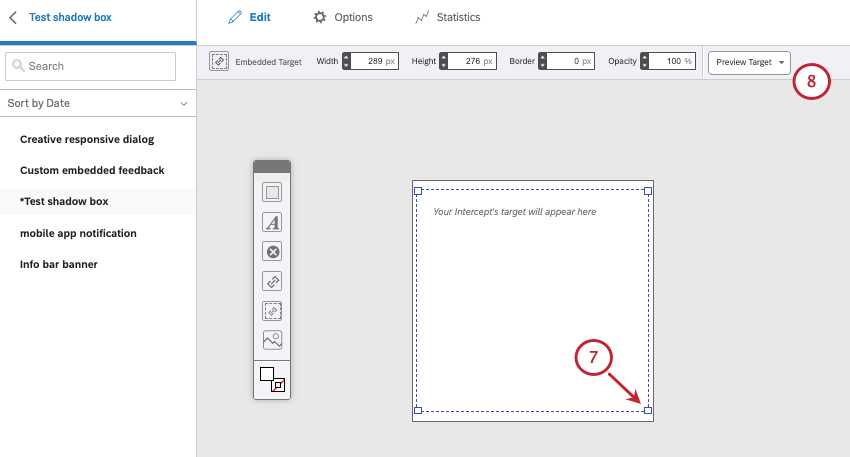Expand the Sort by Date dropdown
Screen dimensions: 850x457
98,103
